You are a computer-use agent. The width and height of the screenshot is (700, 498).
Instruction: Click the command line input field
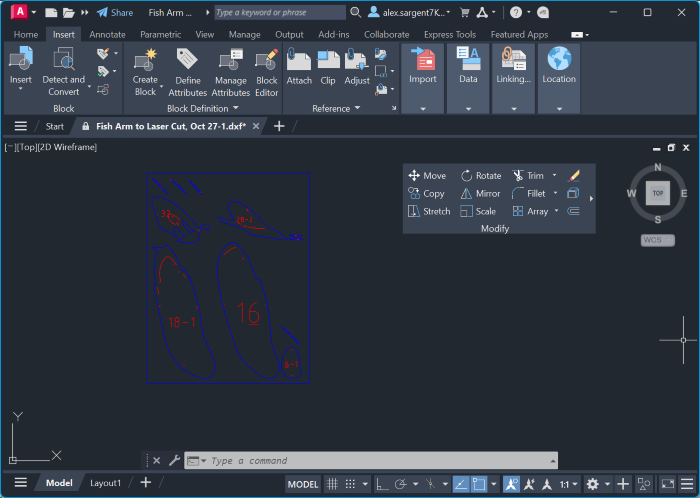375,461
